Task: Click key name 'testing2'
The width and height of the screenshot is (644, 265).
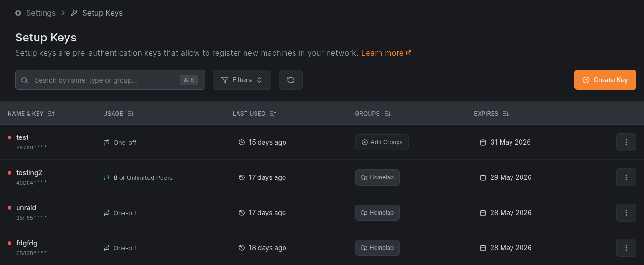Action: click(x=29, y=173)
